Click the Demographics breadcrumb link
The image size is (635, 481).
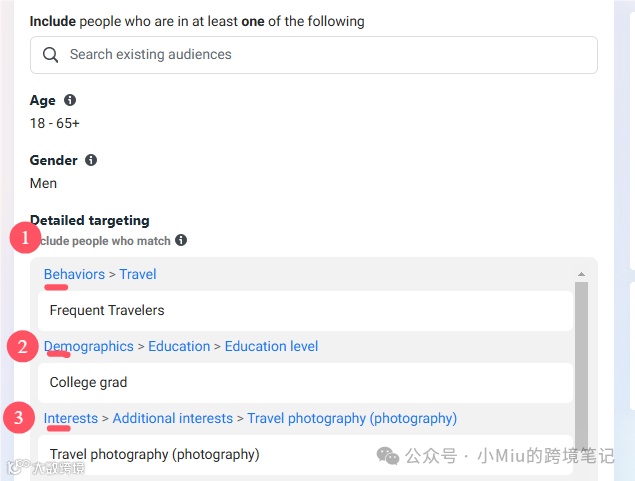click(x=89, y=346)
